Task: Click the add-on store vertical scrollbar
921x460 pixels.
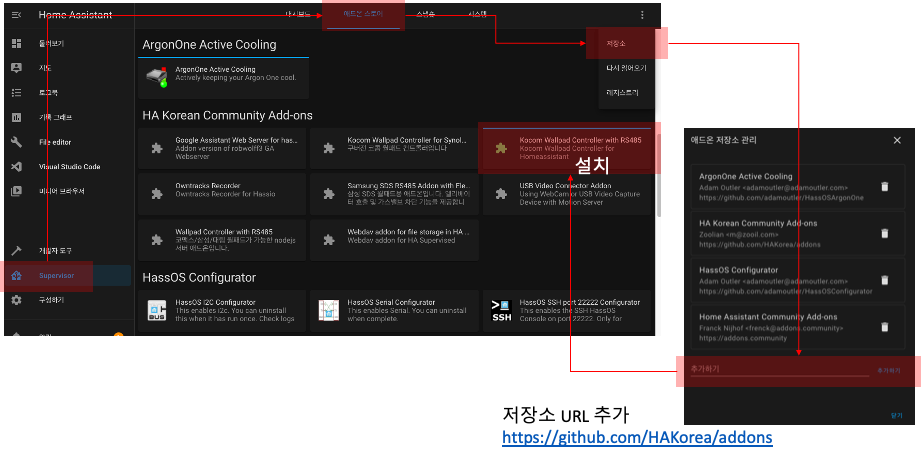Action: click(x=658, y=176)
